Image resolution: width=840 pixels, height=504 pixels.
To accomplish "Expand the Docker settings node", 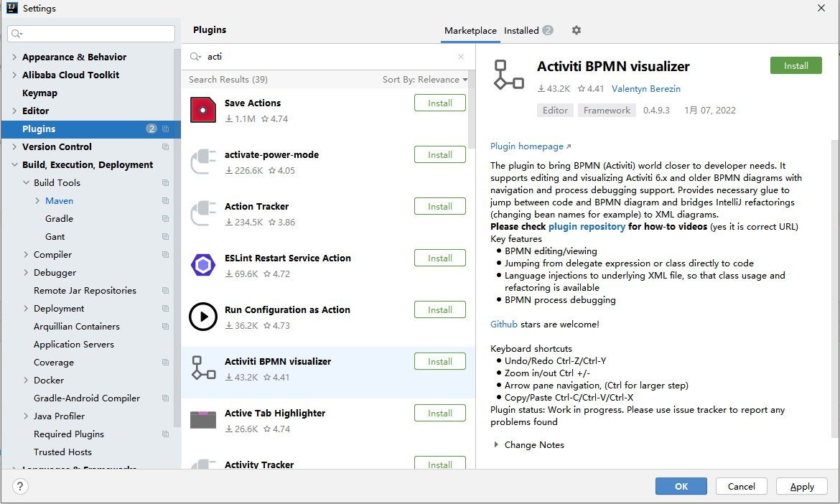I will (x=26, y=381).
